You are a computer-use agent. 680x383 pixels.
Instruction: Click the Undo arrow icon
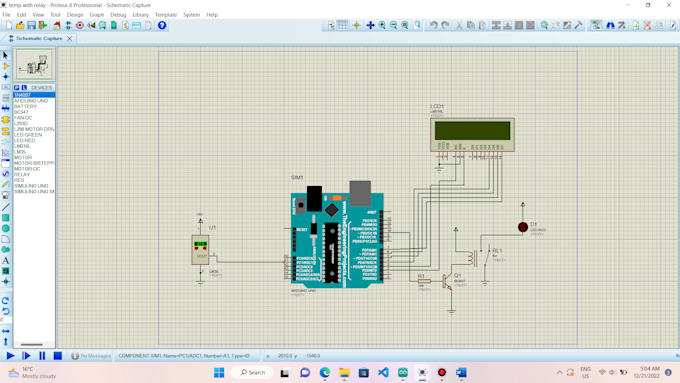pos(433,26)
